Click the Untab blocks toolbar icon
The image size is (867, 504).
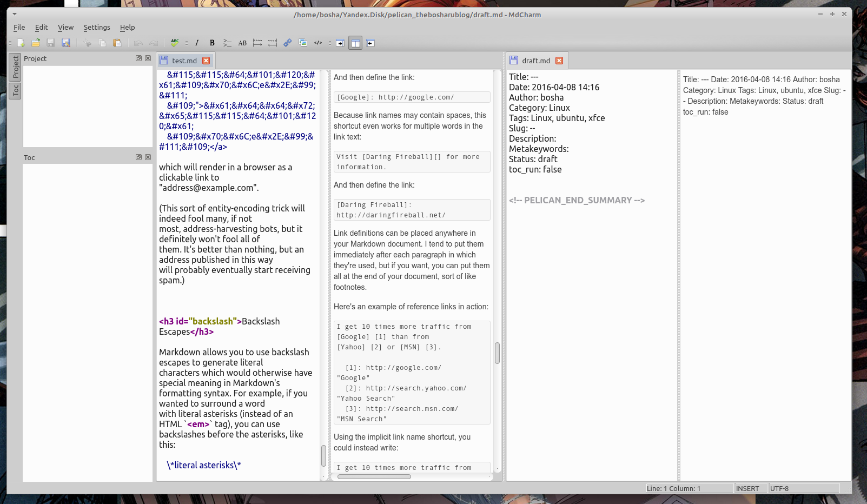point(273,43)
